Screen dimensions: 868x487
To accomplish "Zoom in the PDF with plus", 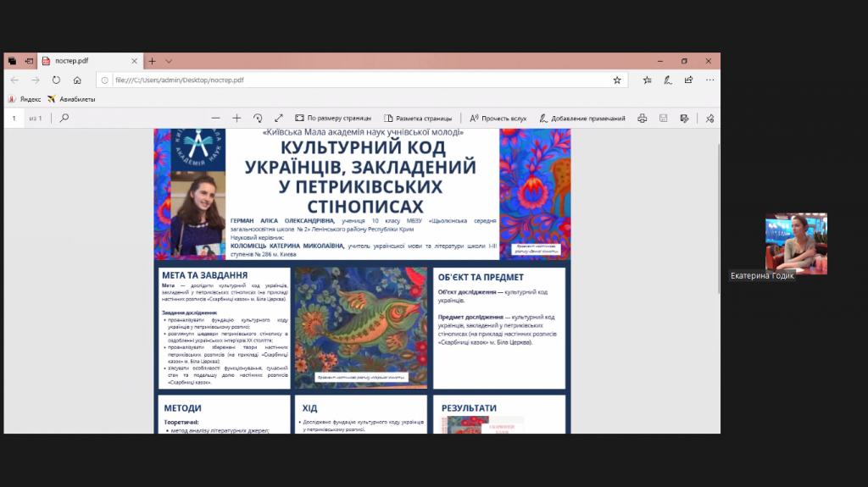I will pos(236,118).
